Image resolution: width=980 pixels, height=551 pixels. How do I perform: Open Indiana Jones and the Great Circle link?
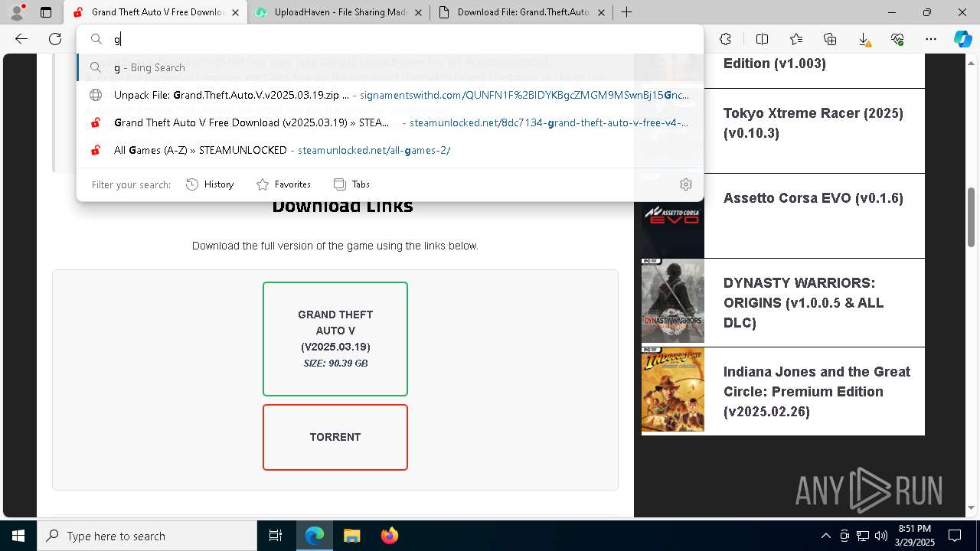817,392
